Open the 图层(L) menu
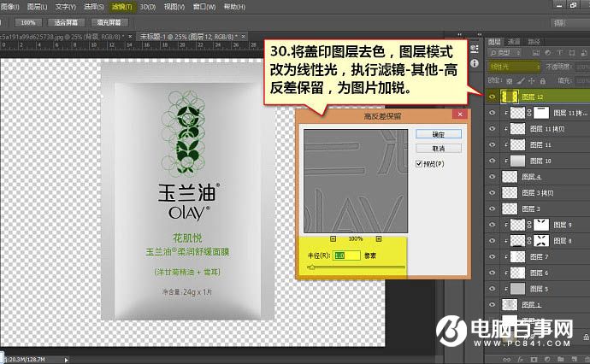This screenshot has width=590, height=364. pyautogui.click(x=38, y=7)
